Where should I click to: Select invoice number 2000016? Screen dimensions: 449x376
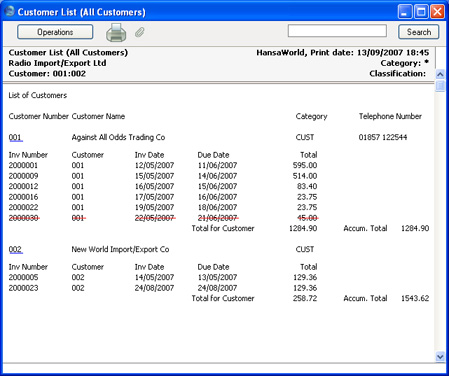tap(23, 197)
